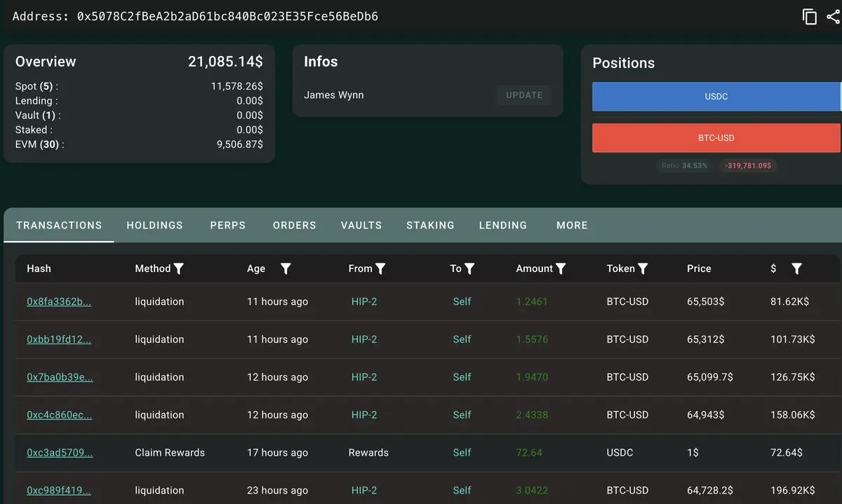
Task: Open the Method column filter icon
Action: 179,268
